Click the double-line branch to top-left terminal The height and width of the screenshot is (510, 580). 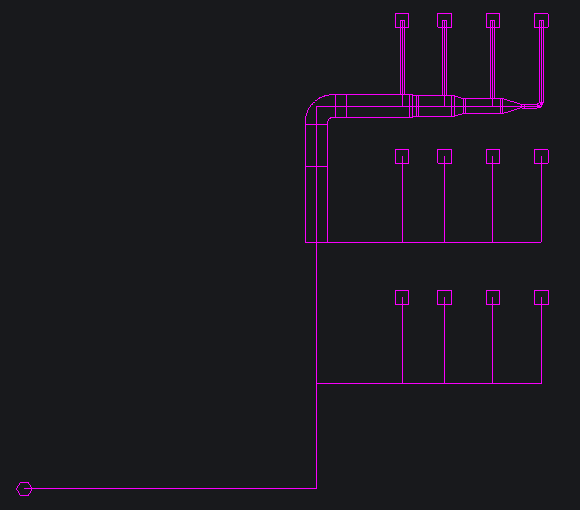click(x=402, y=57)
